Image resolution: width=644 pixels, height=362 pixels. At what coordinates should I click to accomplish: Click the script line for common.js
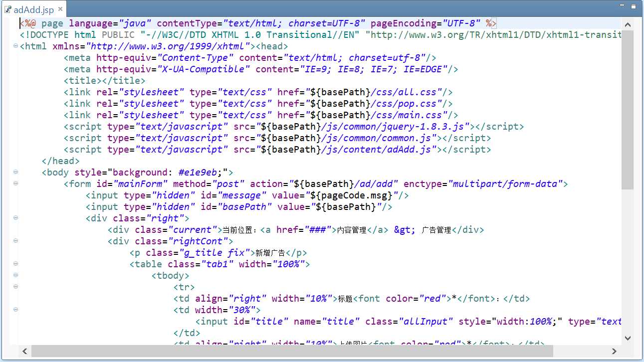coord(277,138)
